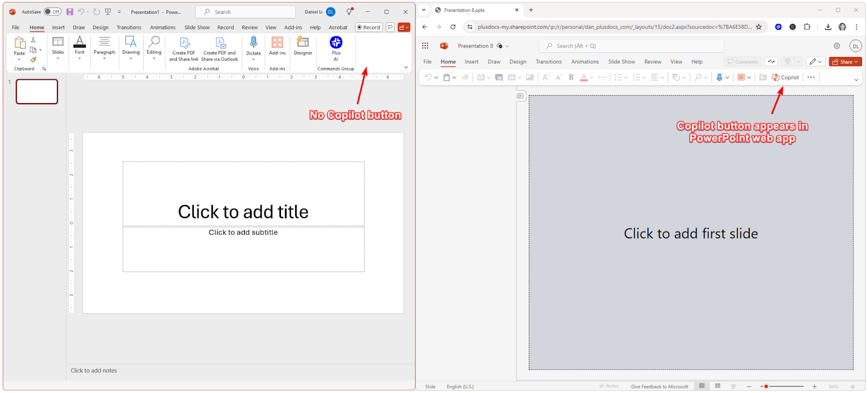
Task: Save the presentation with the floppy disk icon
Action: [70, 12]
